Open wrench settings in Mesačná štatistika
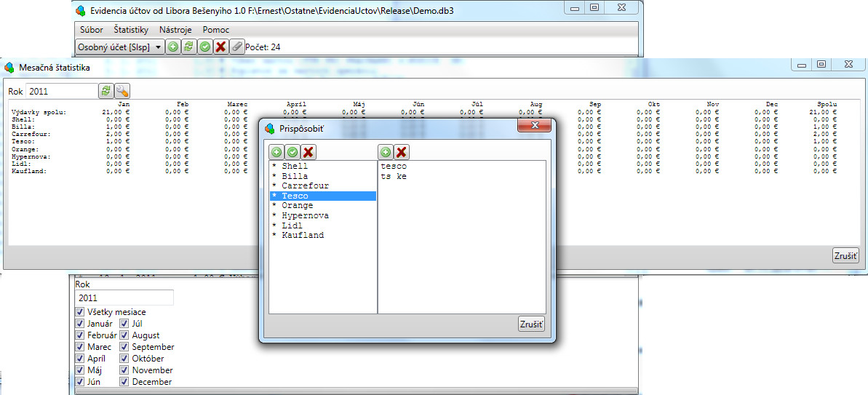 (122, 91)
